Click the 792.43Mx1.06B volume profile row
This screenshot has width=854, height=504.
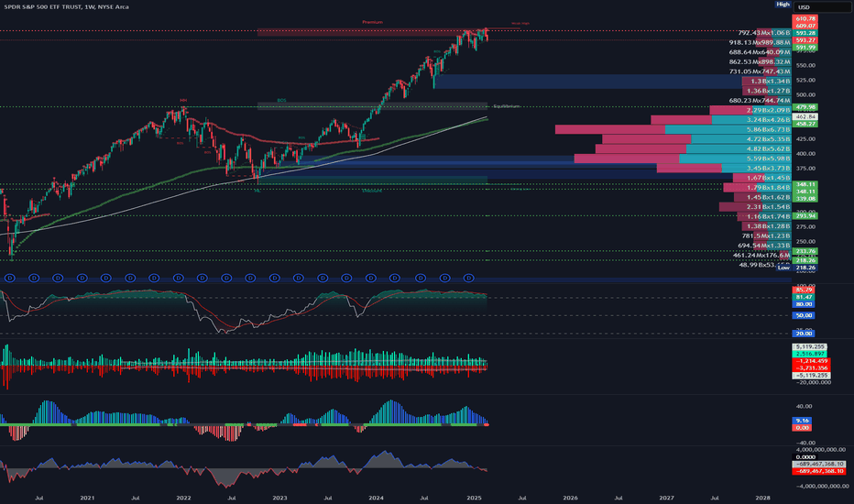[x=764, y=33]
